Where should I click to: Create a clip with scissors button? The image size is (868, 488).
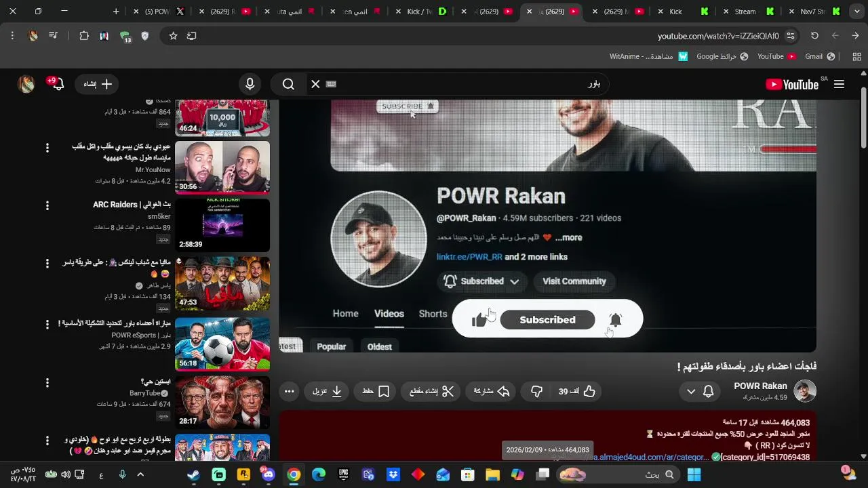(431, 391)
